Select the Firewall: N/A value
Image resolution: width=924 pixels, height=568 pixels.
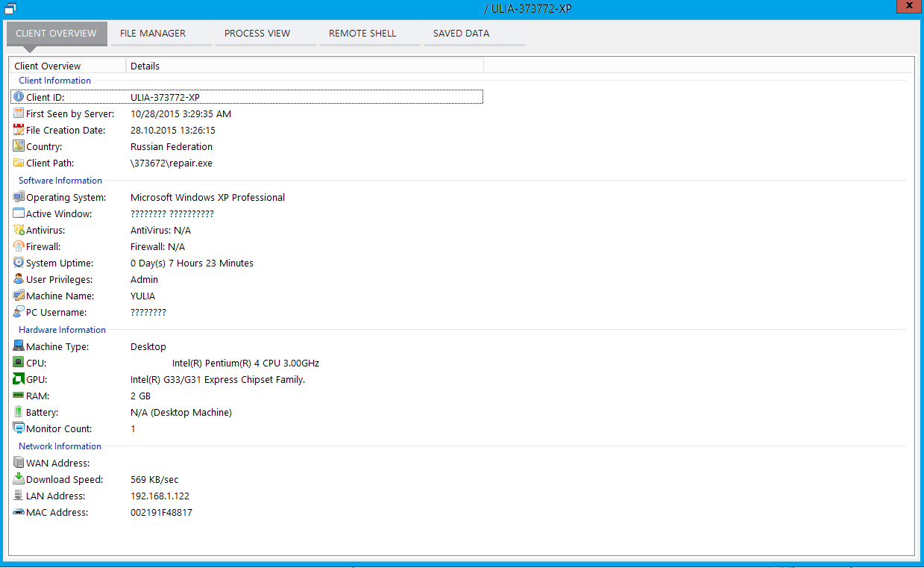tap(157, 246)
